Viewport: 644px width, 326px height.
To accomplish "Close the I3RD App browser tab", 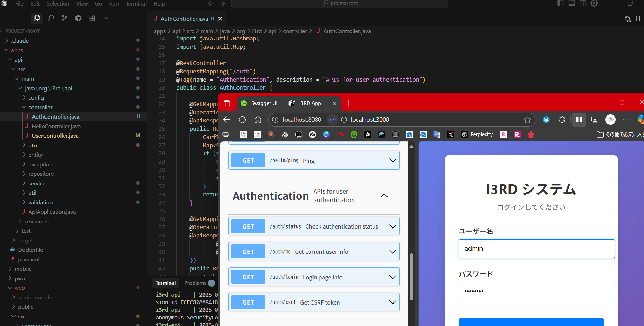I will tap(334, 103).
